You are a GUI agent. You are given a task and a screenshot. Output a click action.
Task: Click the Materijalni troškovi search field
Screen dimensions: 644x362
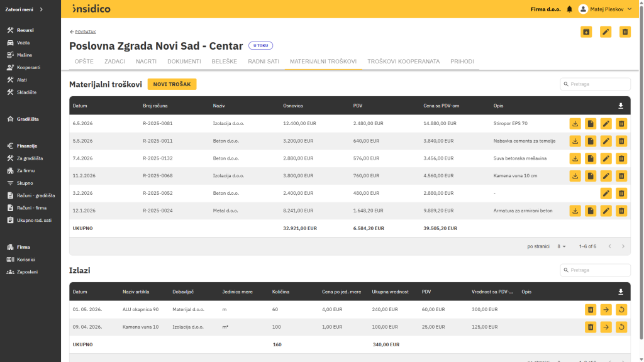[595, 84]
